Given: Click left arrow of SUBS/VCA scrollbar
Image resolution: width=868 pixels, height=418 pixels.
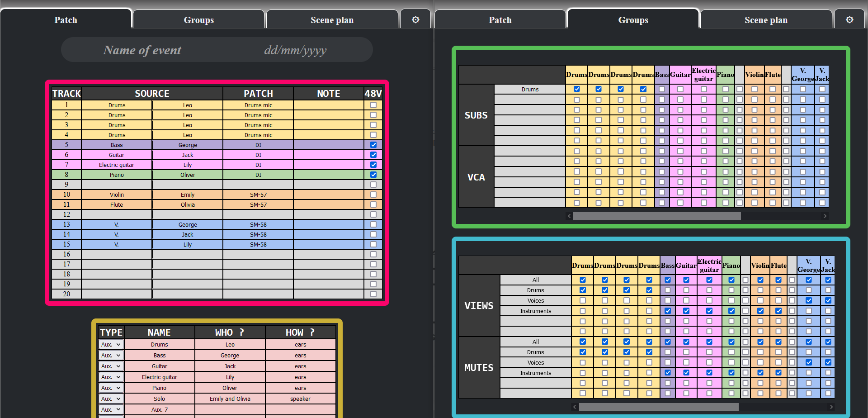Looking at the screenshot, I should [569, 216].
